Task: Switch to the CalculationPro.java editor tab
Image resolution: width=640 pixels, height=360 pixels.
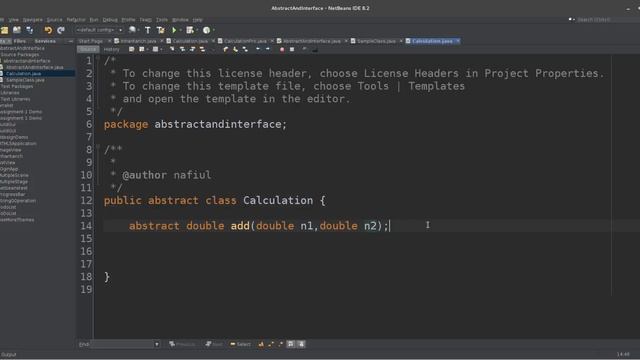Action: click(244, 41)
